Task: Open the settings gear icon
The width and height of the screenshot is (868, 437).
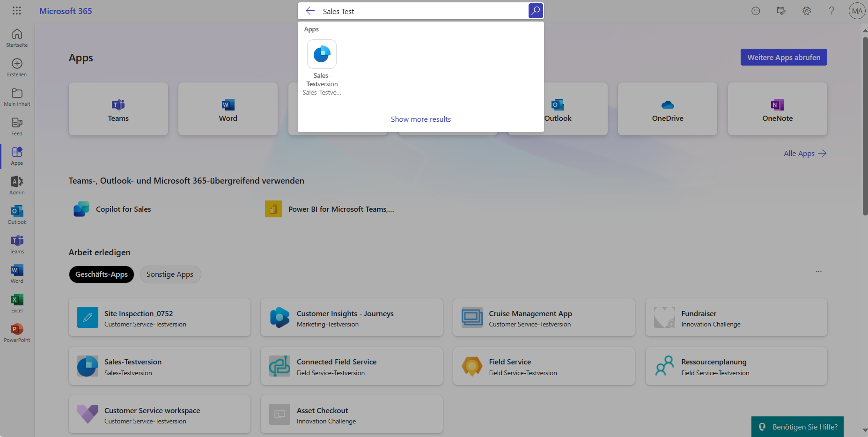Action: click(806, 11)
